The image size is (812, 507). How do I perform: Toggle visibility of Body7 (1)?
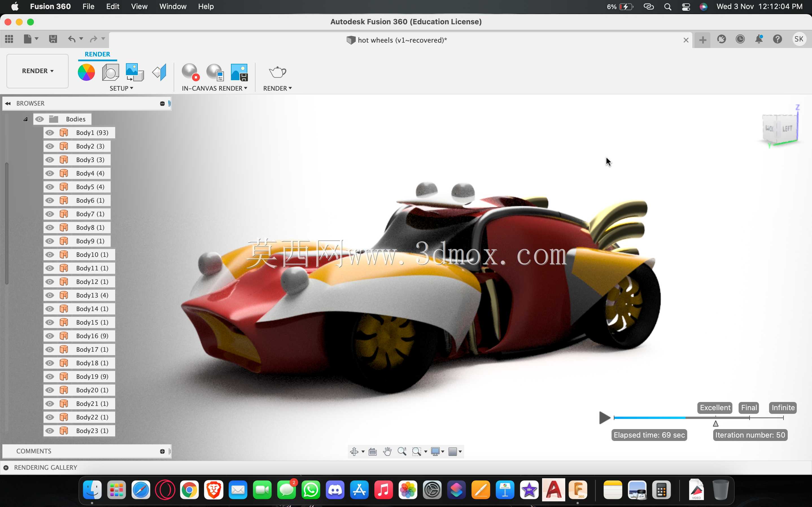coord(50,214)
